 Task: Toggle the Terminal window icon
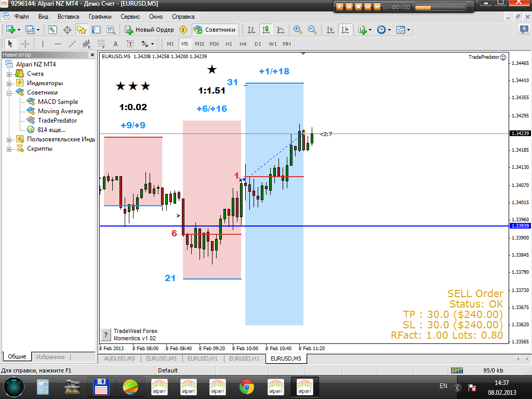point(96,30)
